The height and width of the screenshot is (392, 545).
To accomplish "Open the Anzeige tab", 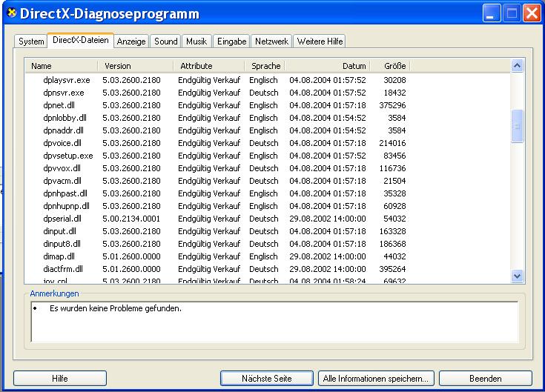I will (x=131, y=41).
